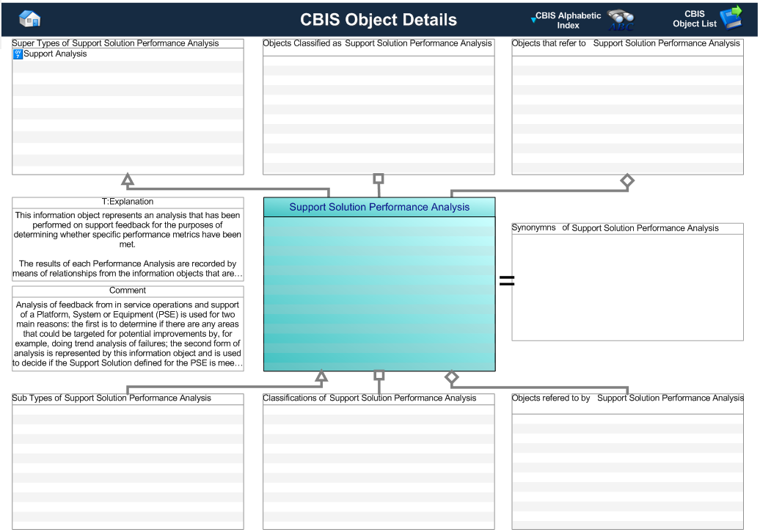Click the CBIS Object Details page title
760x532 pixels.
(379, 19)
